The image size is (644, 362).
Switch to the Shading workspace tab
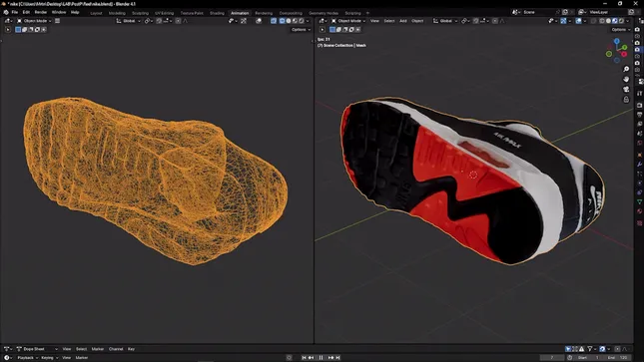(217, 13)
